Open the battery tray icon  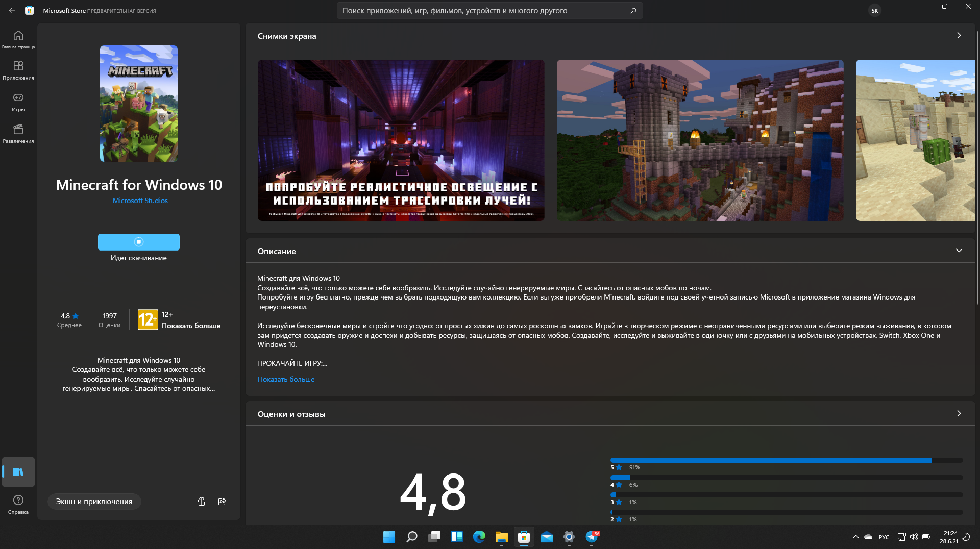(926, 537)
